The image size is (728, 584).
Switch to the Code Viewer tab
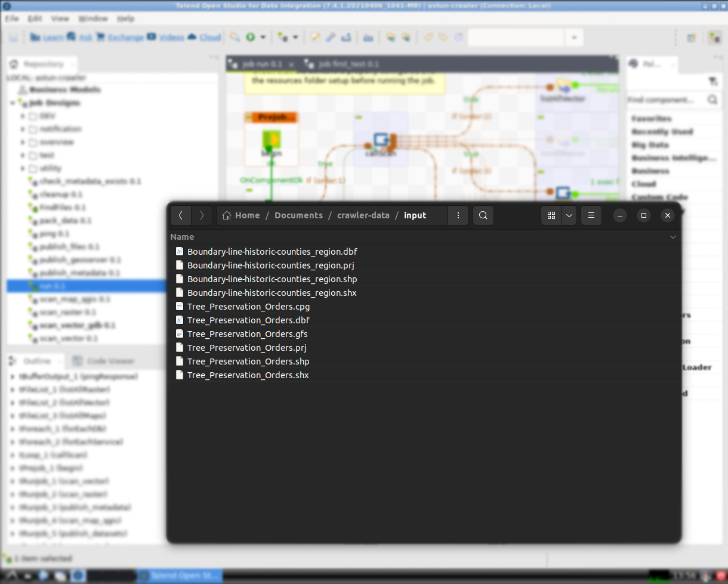[x=103, y=361]
